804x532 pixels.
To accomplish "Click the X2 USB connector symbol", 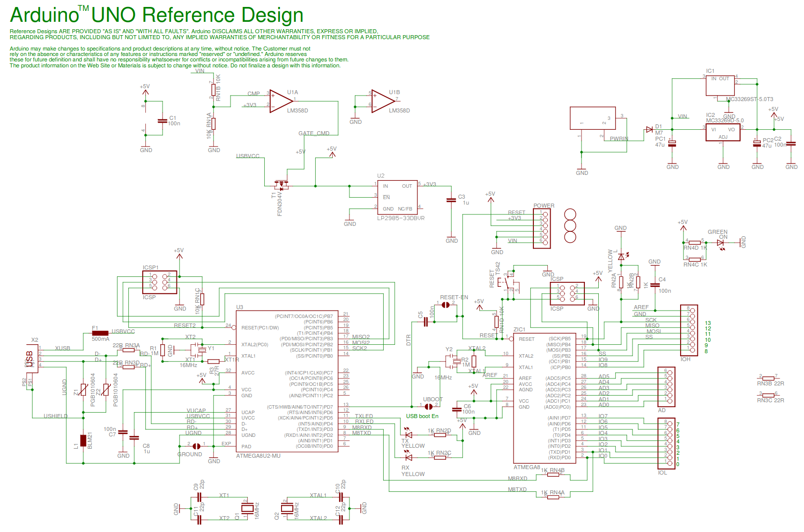I will coord(32,359).
